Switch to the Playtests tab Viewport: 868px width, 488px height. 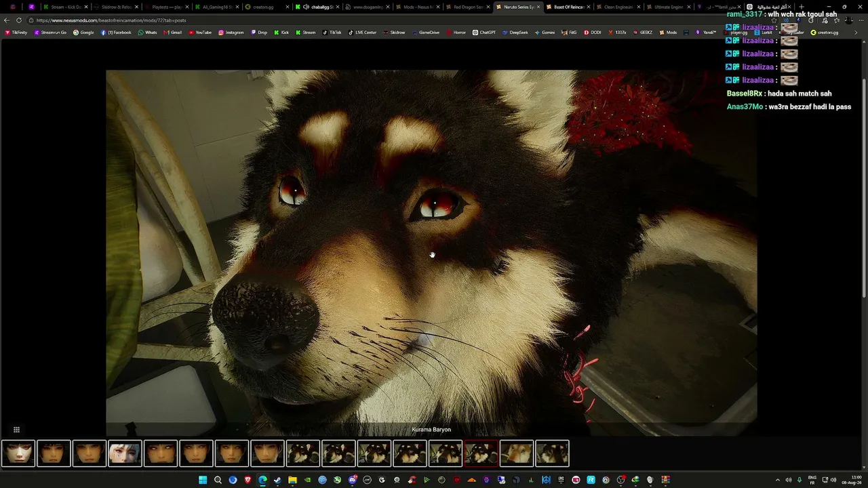[x=167, y=7]
